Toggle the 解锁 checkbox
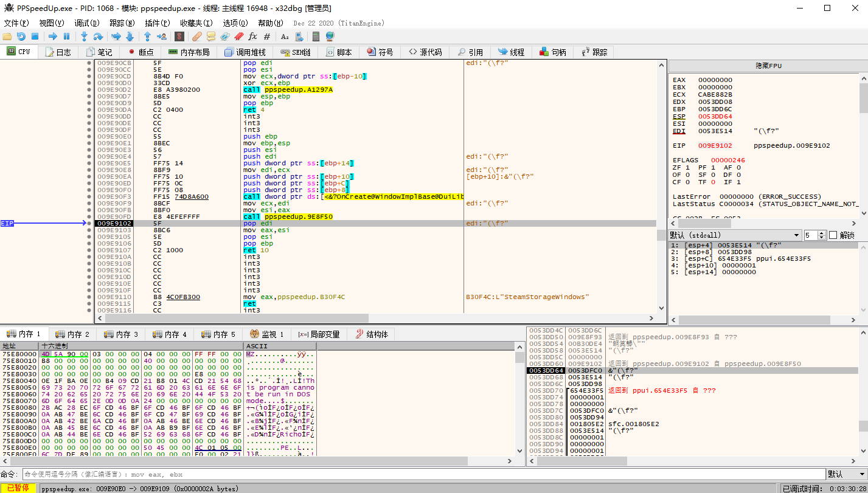This screenshot has height=493, width=868. 833,235
